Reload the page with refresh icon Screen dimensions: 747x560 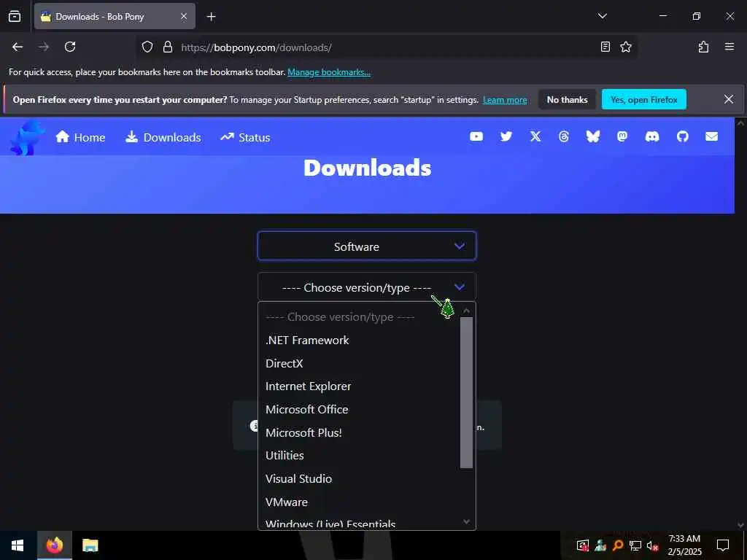pos(70,47)
